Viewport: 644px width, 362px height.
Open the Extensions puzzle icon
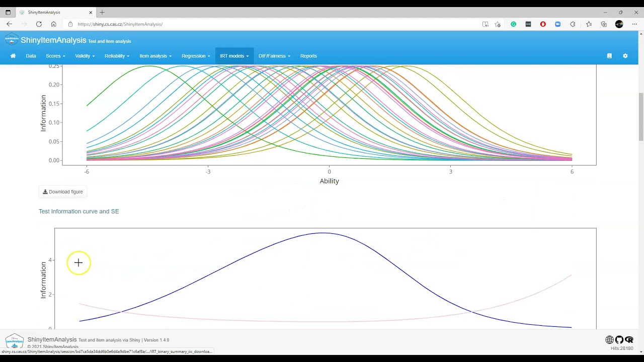click(573, 24)
